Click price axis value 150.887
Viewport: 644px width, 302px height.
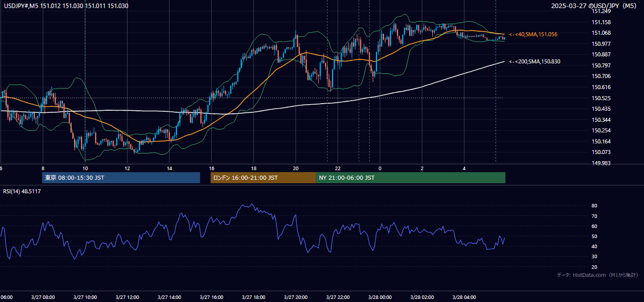[601, 55]
